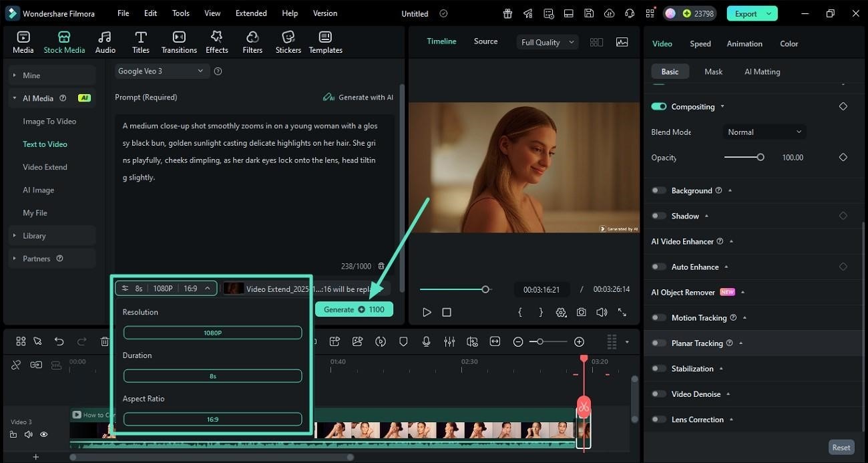The height and width of the screenshot is (463, 868).
Task: Click the Generate button
Action: (x=354, y=309)
